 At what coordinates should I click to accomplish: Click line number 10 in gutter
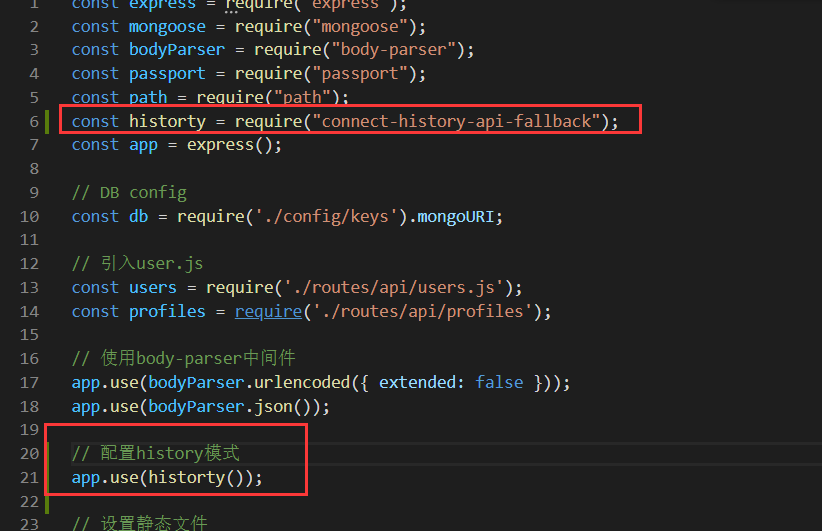tap(29, 216)
